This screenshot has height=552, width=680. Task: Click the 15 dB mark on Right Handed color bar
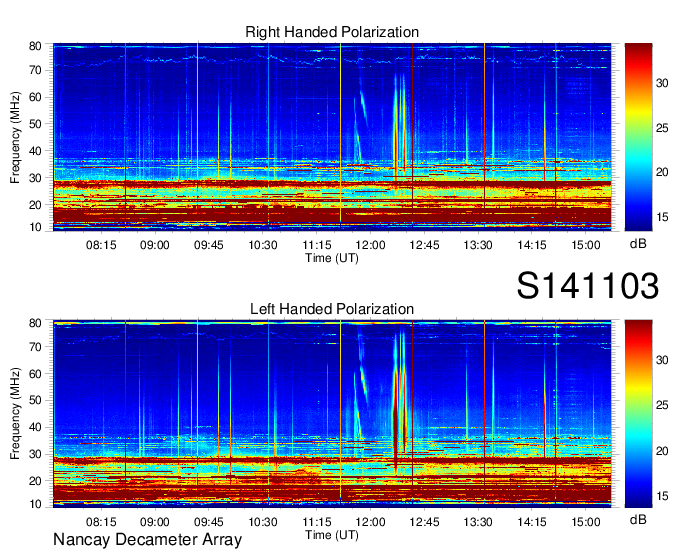coord(662,217)
